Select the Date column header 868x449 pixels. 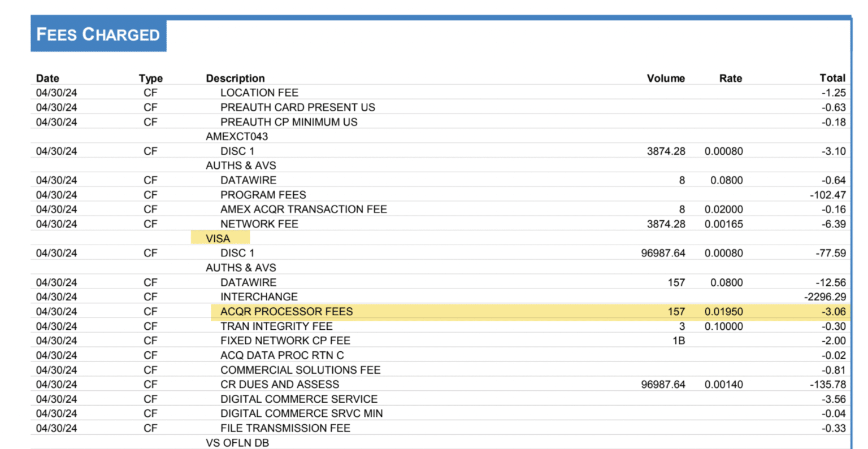click(47, 78)
